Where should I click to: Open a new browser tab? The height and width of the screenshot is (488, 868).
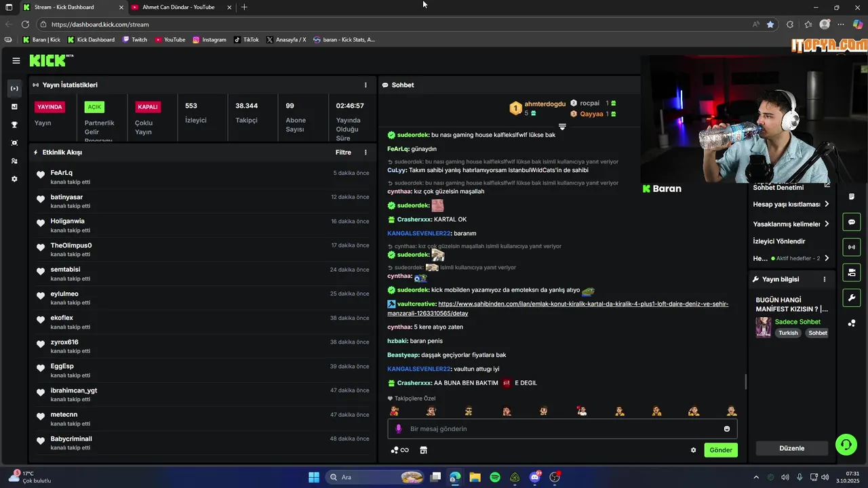pos(244,7)
